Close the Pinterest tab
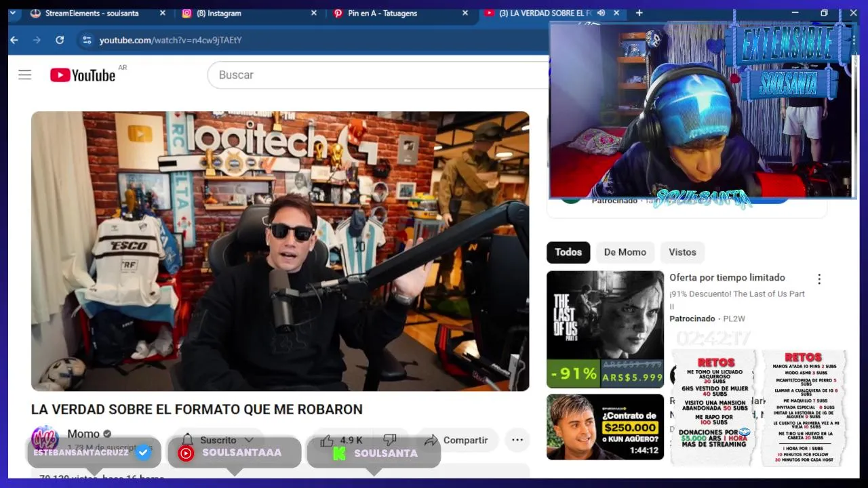 [465, 13]
